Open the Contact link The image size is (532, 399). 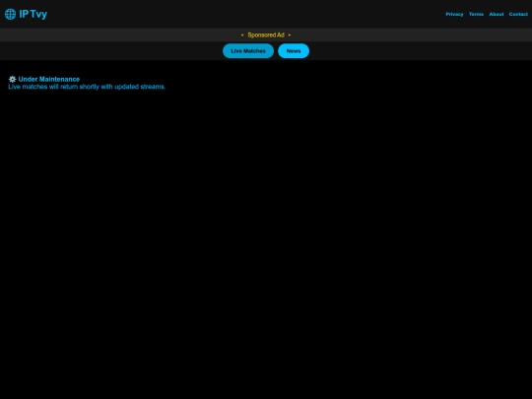pyautogui.click(x=518, y=14)
